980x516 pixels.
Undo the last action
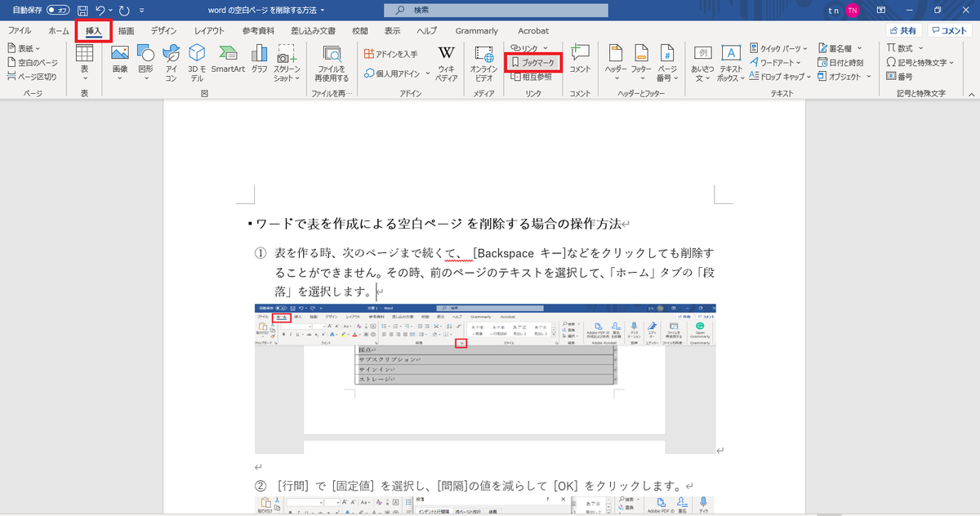100,11
